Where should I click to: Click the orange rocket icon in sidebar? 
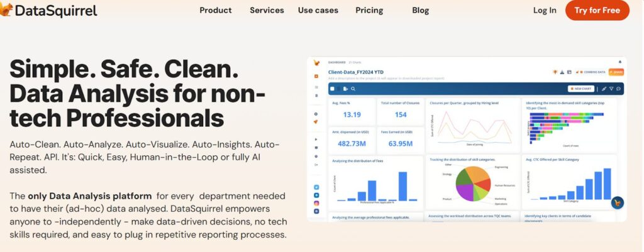point(316,122)
